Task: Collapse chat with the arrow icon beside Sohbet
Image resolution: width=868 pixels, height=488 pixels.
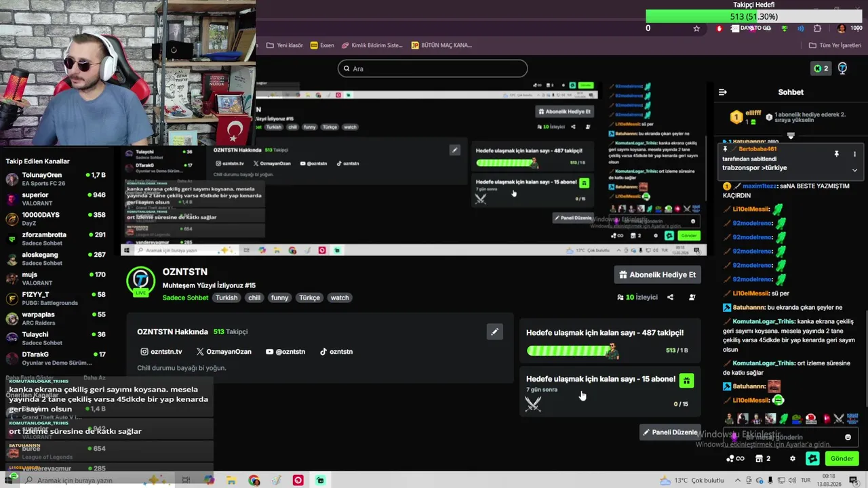Action: click(x=723, y=92)
